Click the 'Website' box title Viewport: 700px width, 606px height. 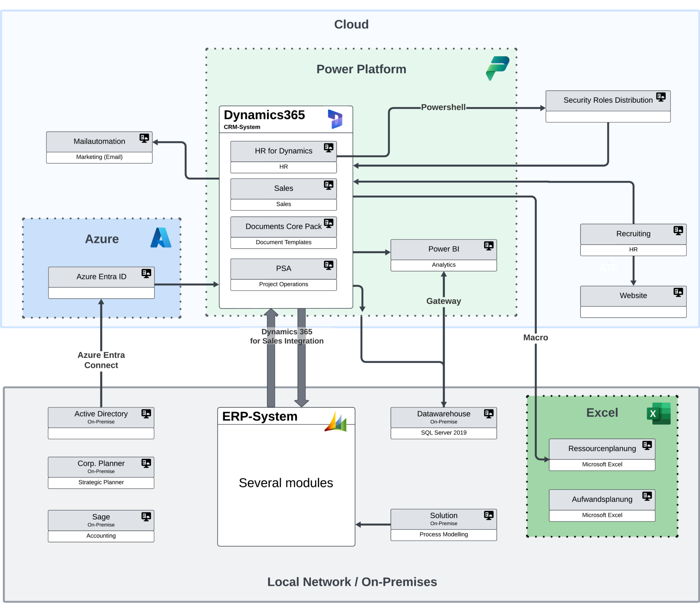[633, 296]
